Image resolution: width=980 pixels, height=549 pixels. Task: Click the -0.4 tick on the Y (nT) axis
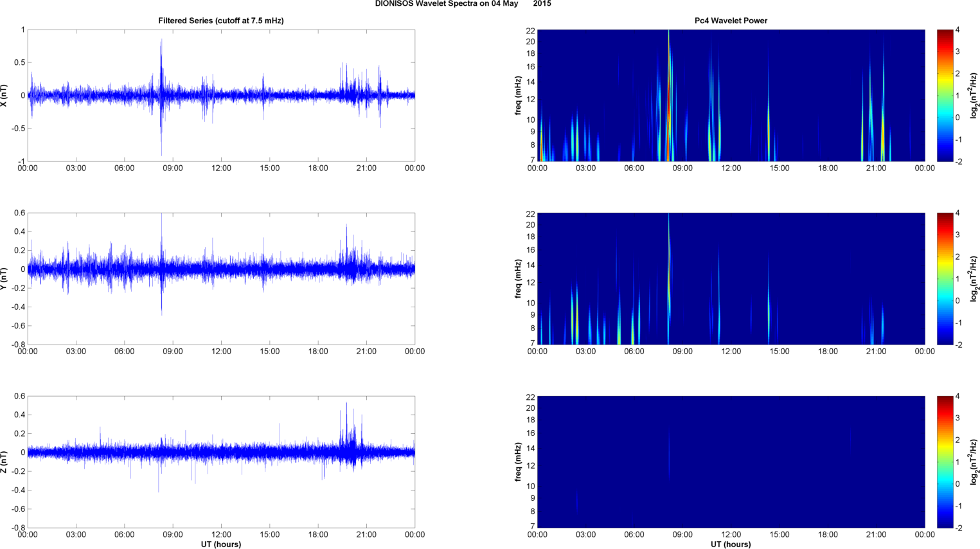tap(17, 307)
